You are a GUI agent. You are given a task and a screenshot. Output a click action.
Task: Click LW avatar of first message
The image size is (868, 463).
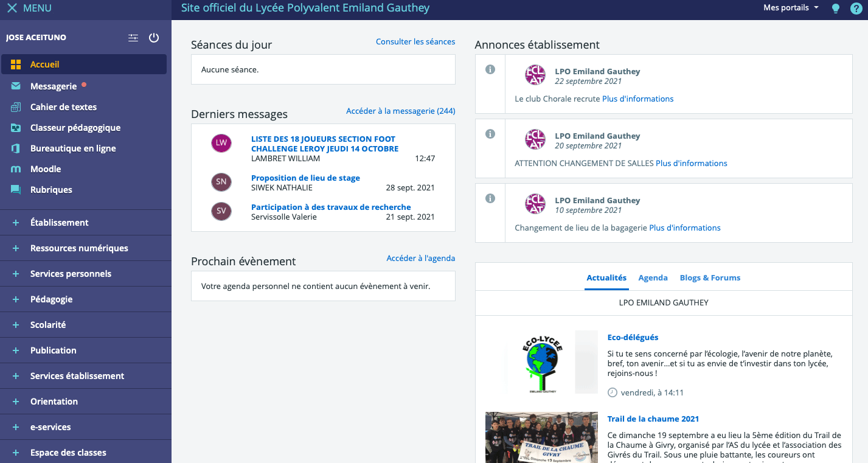pyautogui.click(x=221, y=143)
